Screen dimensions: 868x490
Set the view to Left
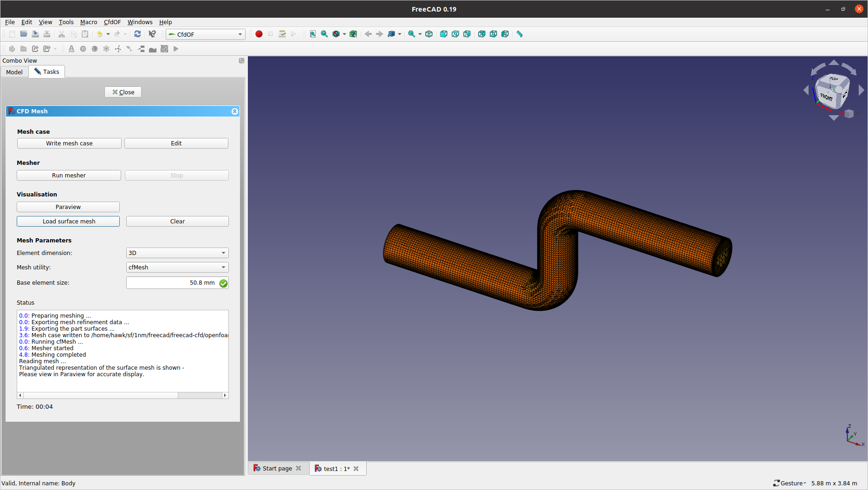505,34
